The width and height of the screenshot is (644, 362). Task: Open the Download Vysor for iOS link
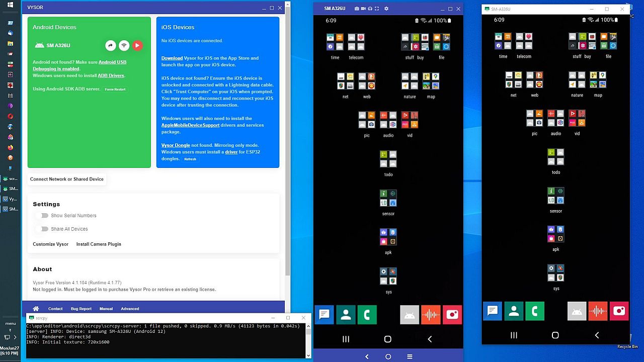point(172,58)
